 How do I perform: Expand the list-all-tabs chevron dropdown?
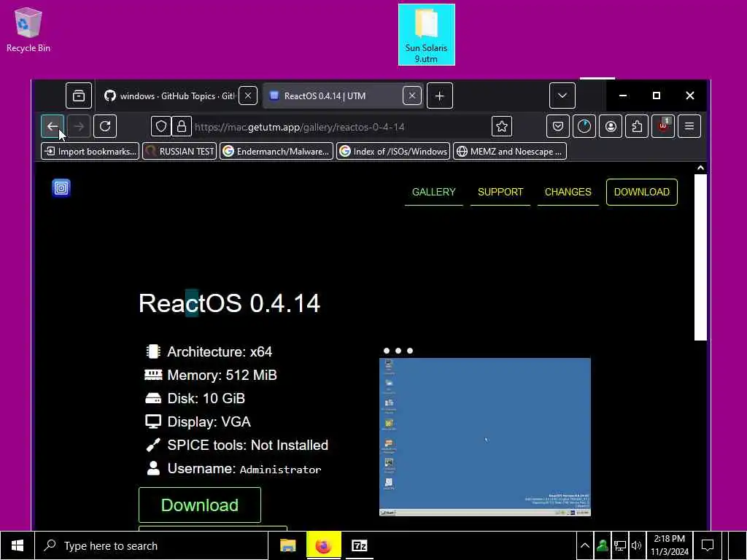pyautogui.click(x=562, y=96)
